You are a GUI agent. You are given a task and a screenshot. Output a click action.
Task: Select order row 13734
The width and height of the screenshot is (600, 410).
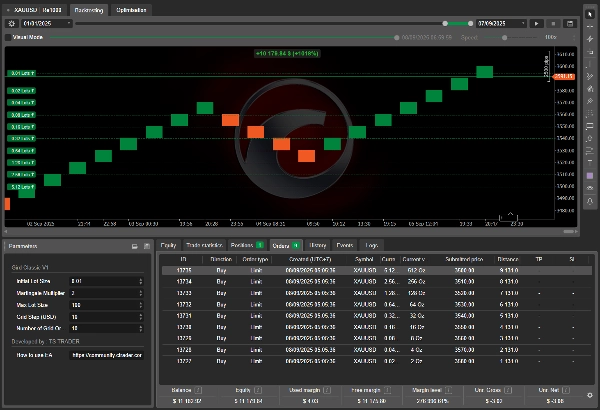click(377, 281)
